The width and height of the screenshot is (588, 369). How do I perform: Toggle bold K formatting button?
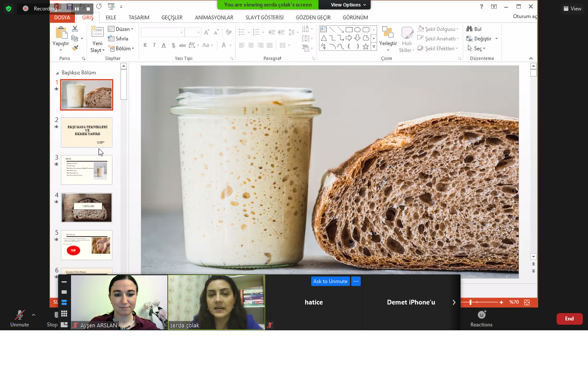click(x=145, y=45)
